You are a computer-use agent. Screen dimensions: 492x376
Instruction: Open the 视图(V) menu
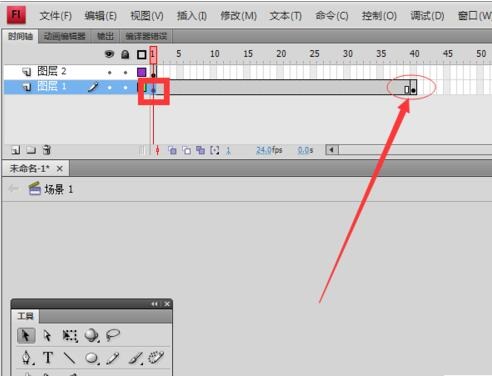tap(147, 16)
